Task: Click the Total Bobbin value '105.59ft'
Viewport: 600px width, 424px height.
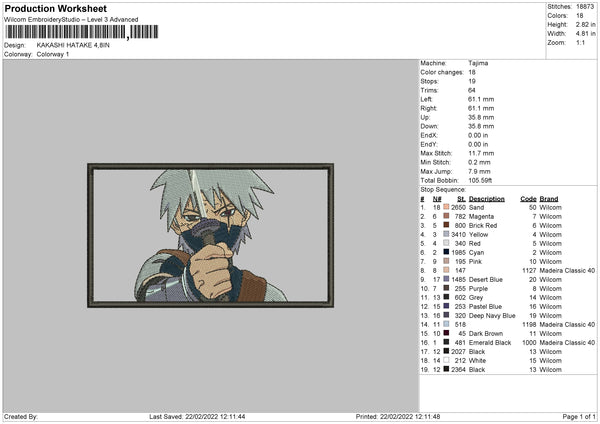Action: pyautogui.click(x=480, y=180)
